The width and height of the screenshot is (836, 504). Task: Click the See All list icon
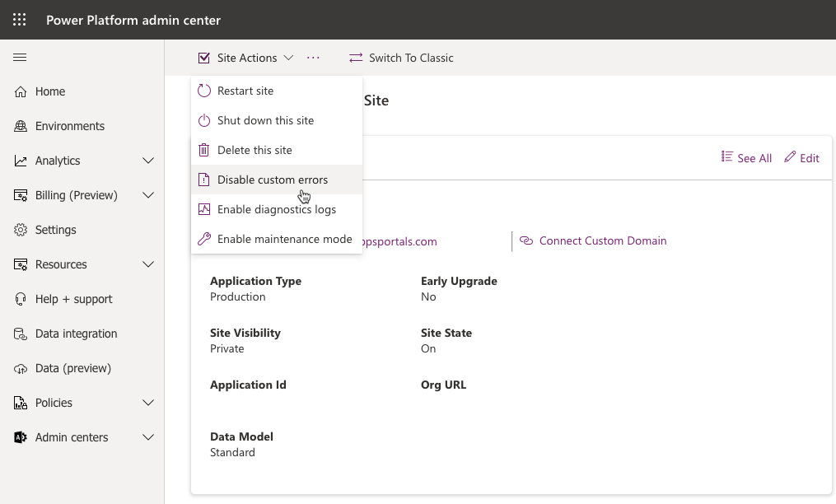[x=726, y=156]
